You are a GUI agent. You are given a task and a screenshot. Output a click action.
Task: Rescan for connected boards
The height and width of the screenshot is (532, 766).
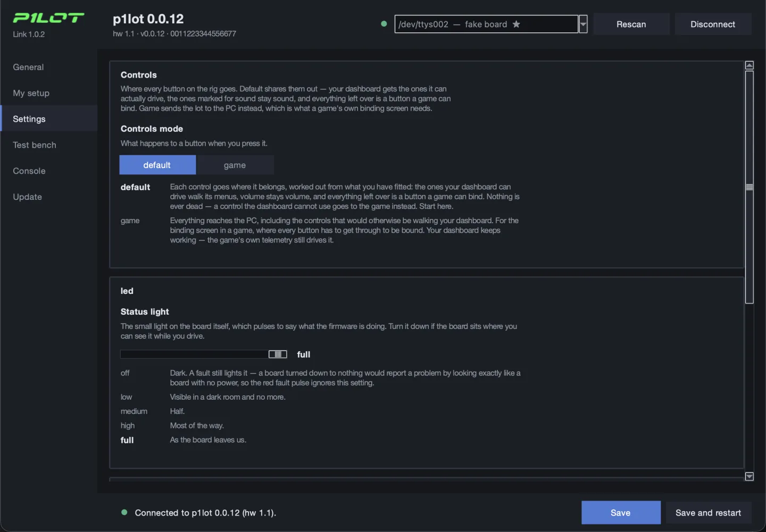coord(631,24)
